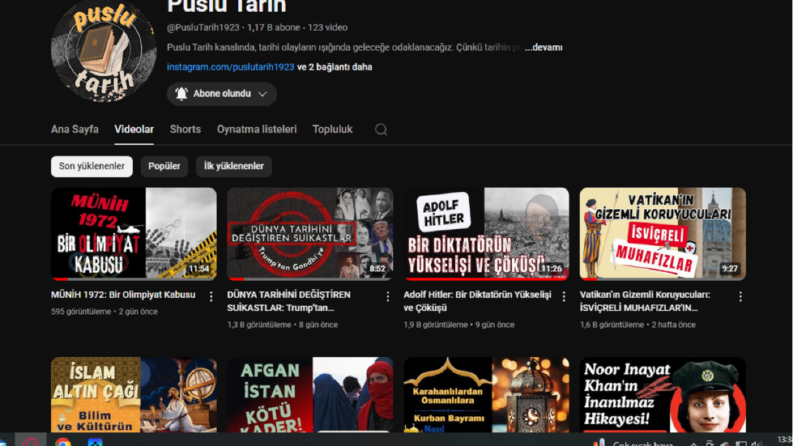793x446 pixels.
Task: Show 've 2 bağlantı daha' links
Action: coord(334,67)
